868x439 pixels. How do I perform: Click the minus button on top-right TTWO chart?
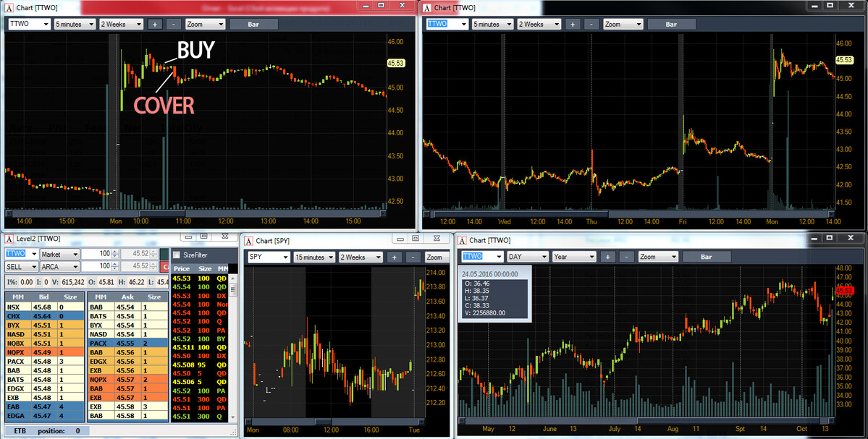pyautogui.click(x=591, y=25)
